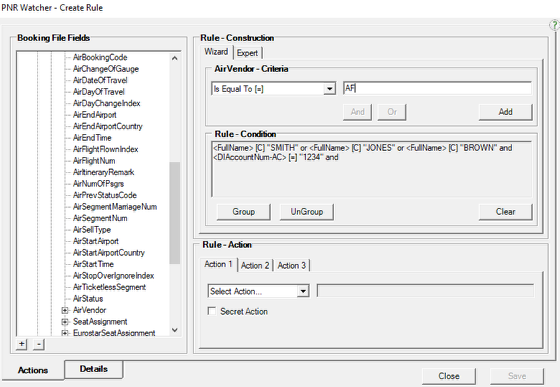Click the field tree scroll down arrow
The width and height of the screenshot is (560, 387).
[x=175, y=330]
